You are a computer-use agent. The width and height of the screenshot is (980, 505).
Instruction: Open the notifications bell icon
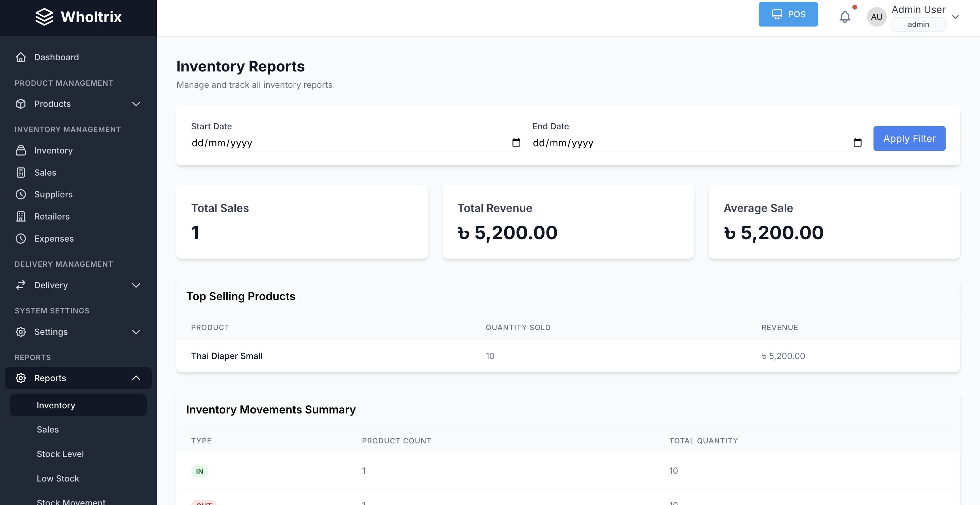[845, 17]
